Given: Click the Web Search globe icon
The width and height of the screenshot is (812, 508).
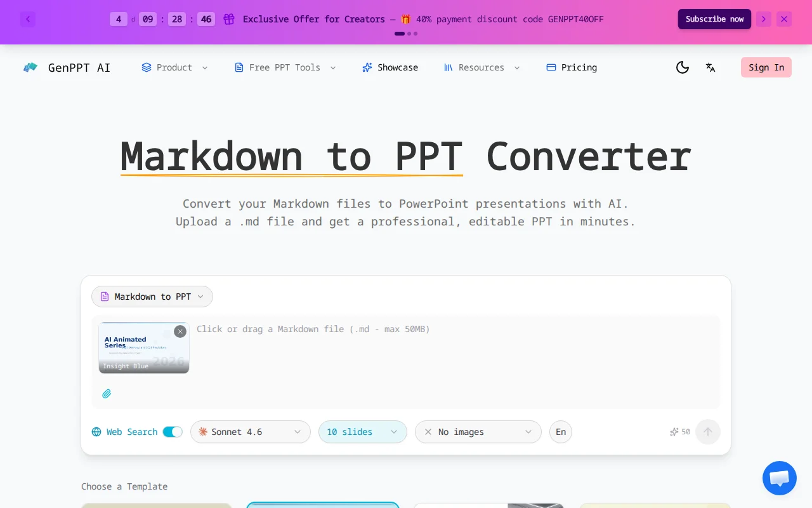Looking at the screenshot, I should 96,432.
